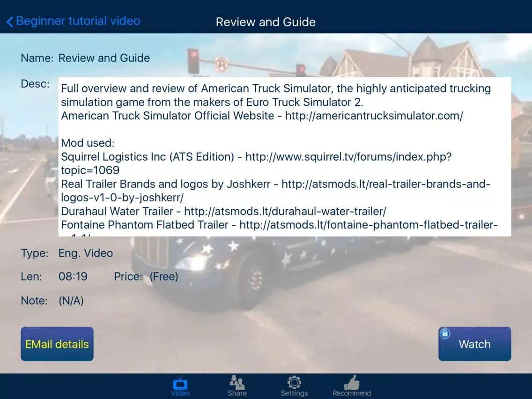
Task: Click the 'Type:' label
Action: [35, 253]
